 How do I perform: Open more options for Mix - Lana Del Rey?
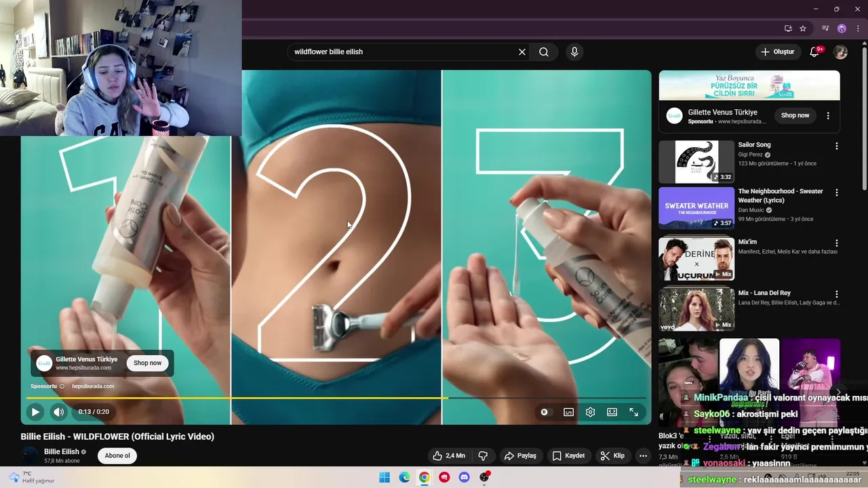pyautogui.click(x=836, y=294)
